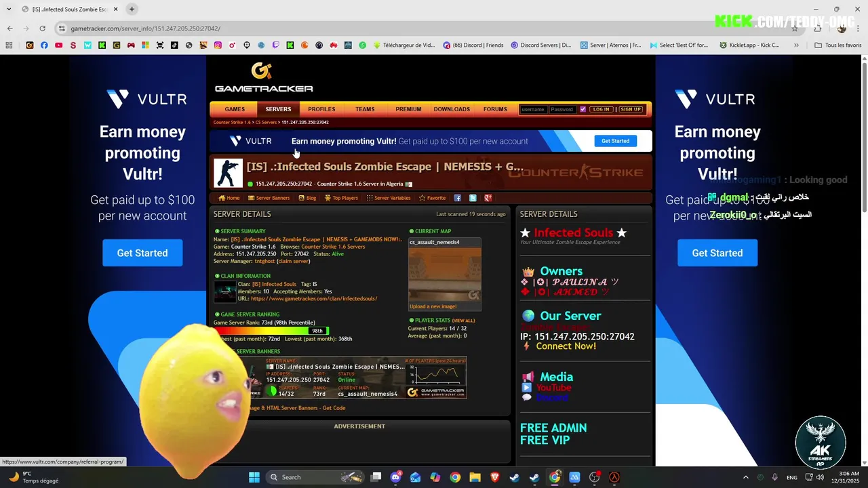
Task: Open Task View from the taskbar
Action: click(x=376, y=477)
